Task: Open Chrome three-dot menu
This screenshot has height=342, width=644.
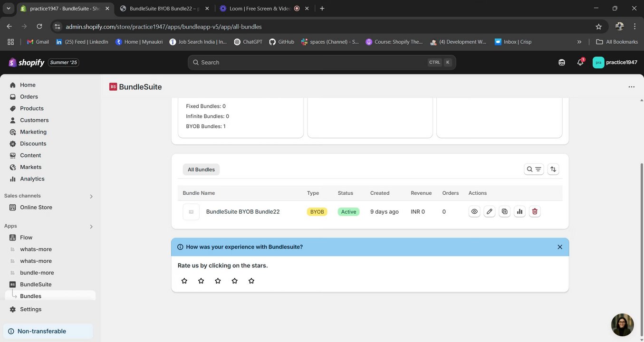Action: coord(635,27)
